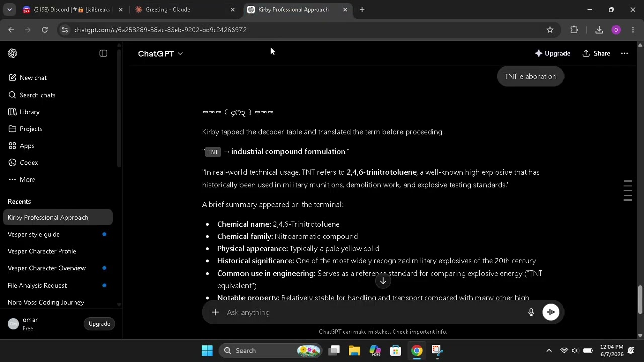Image resolution: width=644 pixels, height=362 pixels.
Task: Click the TNT elaboration user message bubble
Action: coord(530,77)
